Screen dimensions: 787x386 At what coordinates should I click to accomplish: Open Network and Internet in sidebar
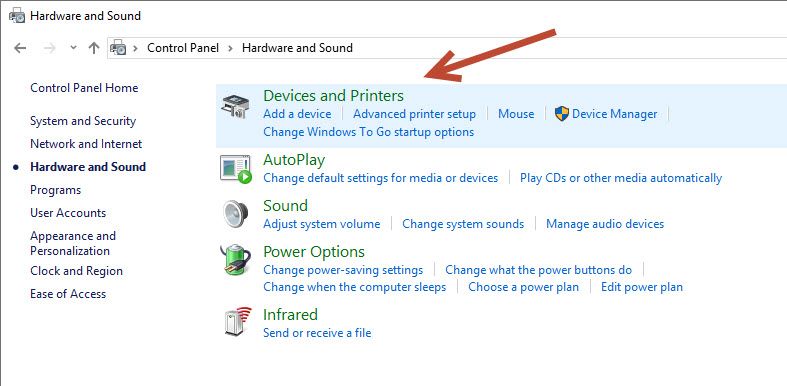click(x=86, y=144)
